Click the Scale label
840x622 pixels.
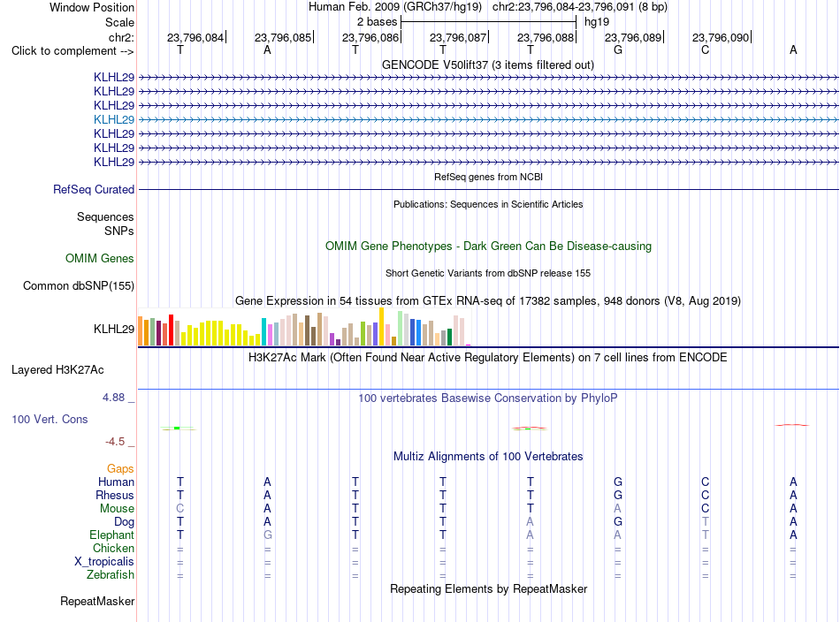pos(119,22)
